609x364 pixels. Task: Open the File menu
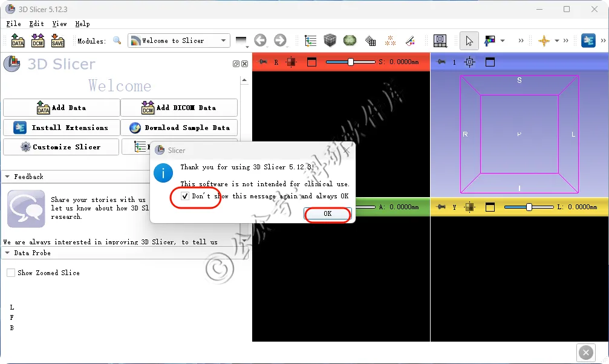click(13, 24)
